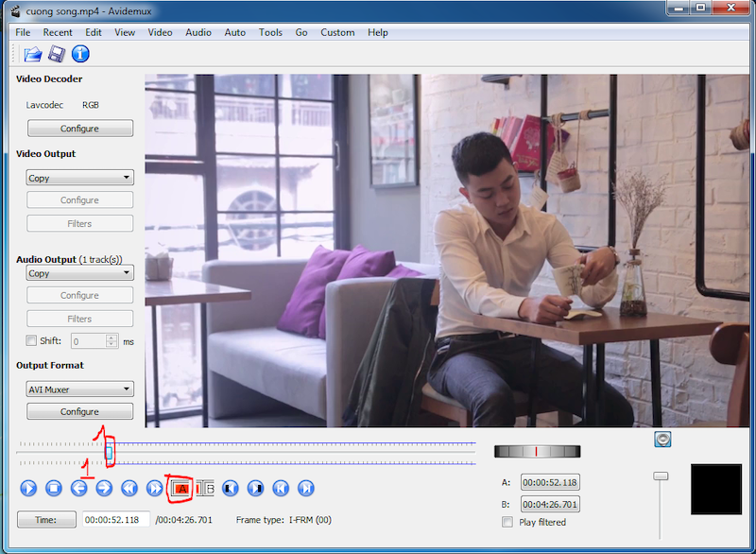756x554 pixels.
Task: Click the volume slider handle
Action: coord(661,476)
